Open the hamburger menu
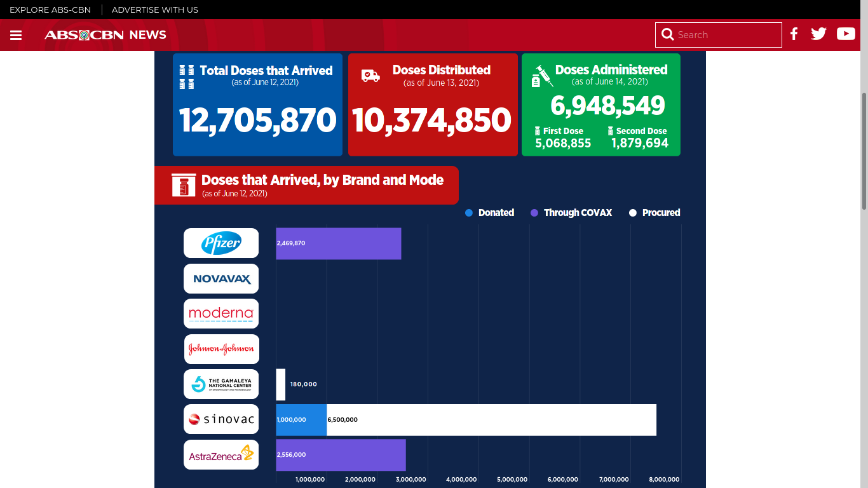 (x=16, y=35)
